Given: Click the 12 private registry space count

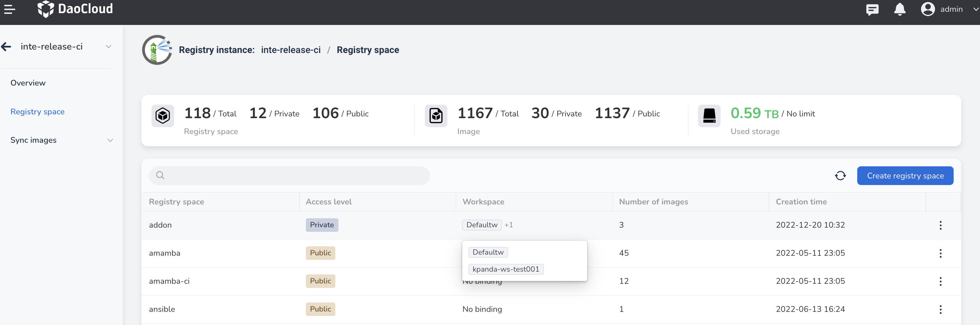Looking at the screenshot, I should pos(258,113).
